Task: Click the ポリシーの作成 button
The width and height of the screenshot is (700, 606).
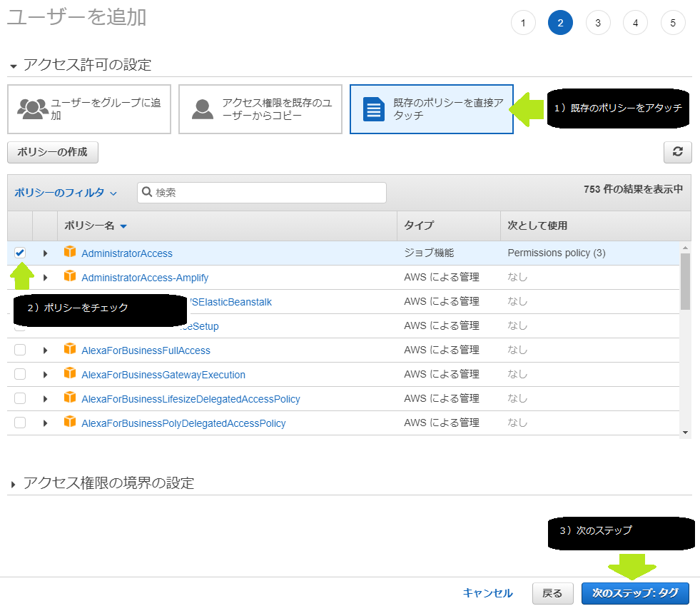Action: (x=53, y=152)
